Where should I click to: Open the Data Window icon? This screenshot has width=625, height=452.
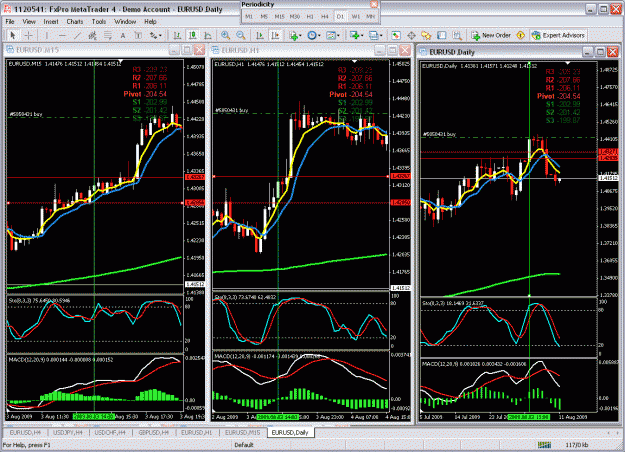[411, 35]
